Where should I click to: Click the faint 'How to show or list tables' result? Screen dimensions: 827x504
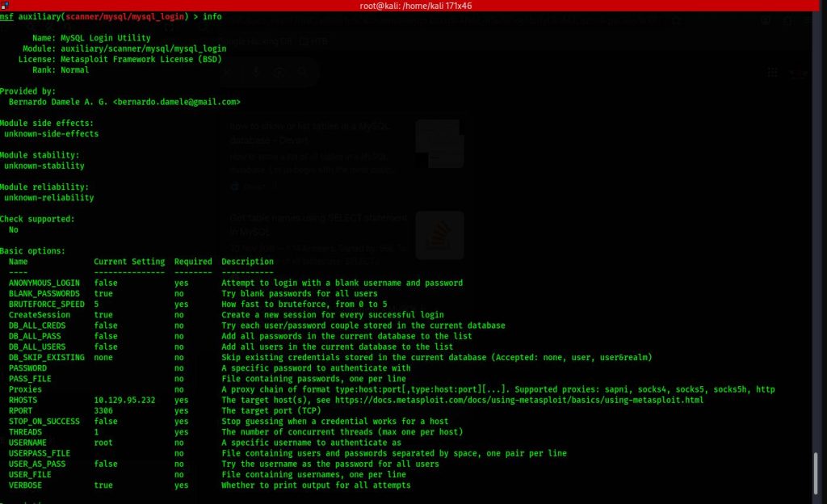(x=311, y=127)
